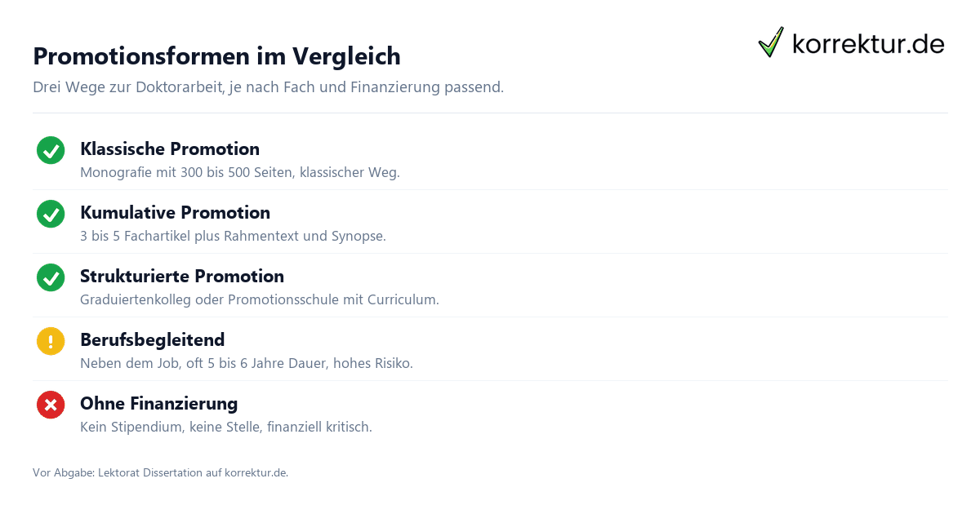Click the green checkmark beside Kumulative Promotion
980x514 pixels.
[51, 214]
